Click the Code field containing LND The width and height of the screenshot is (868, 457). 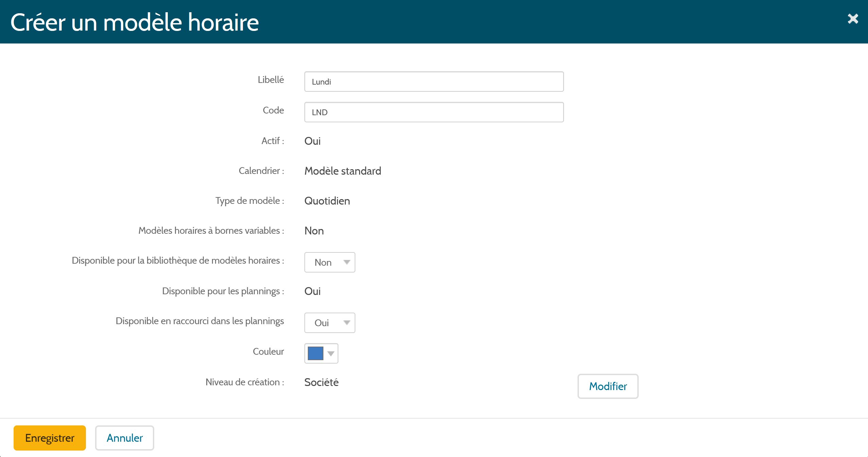pos(433,112)
